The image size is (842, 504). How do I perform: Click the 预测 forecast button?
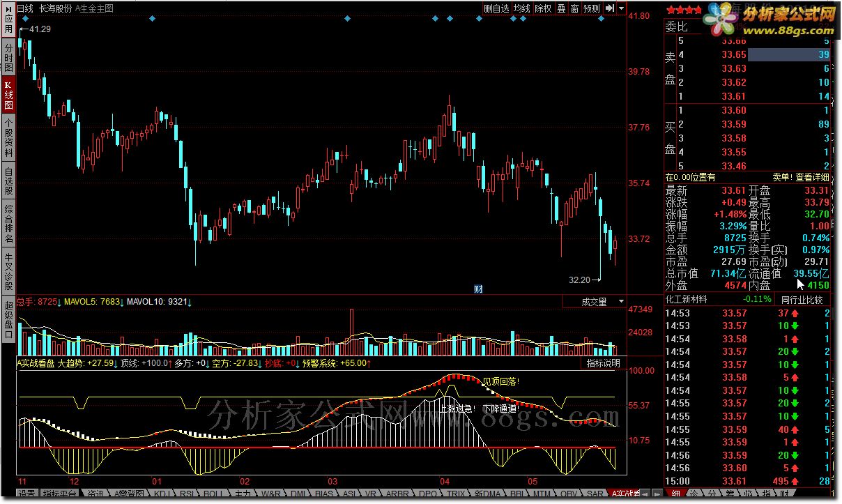pyautogui.click(x=591, y=8)
